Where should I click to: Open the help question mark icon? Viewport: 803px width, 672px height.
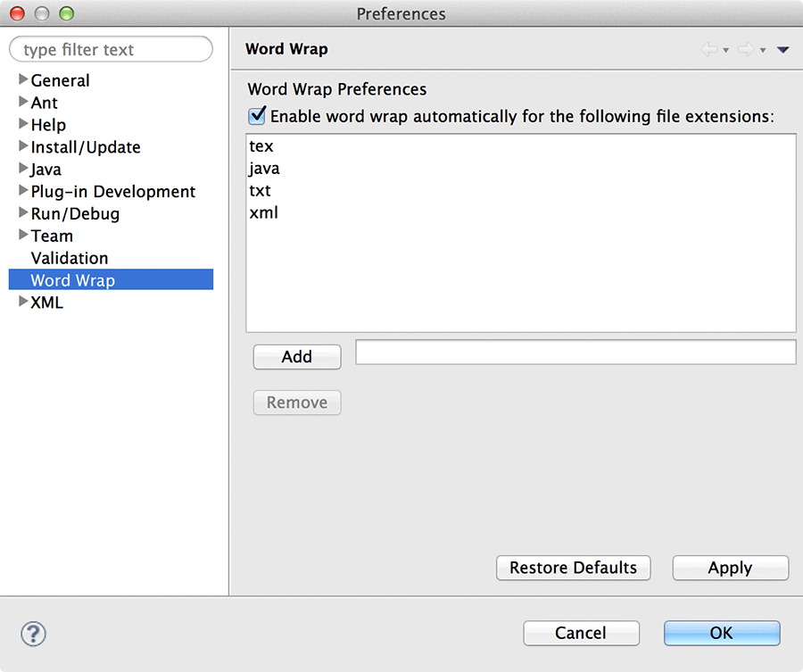[33, 635]
